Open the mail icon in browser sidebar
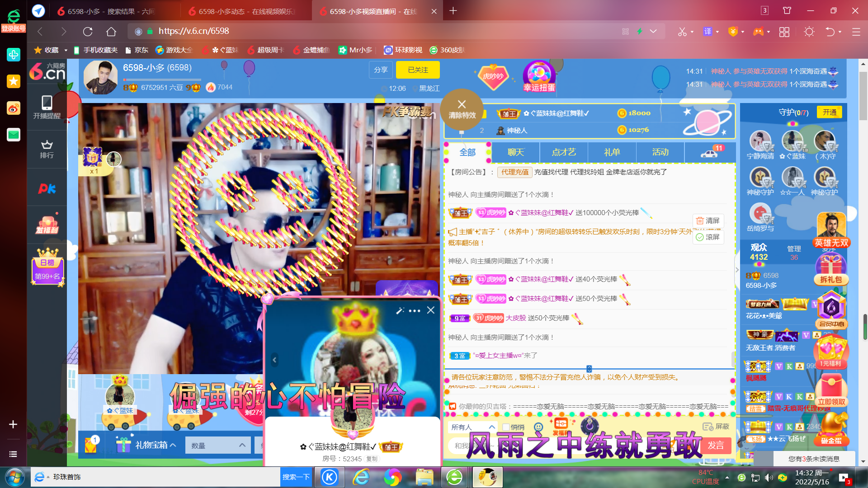Image resolution: width=868 pixels, height=488 pixels. 14,135
